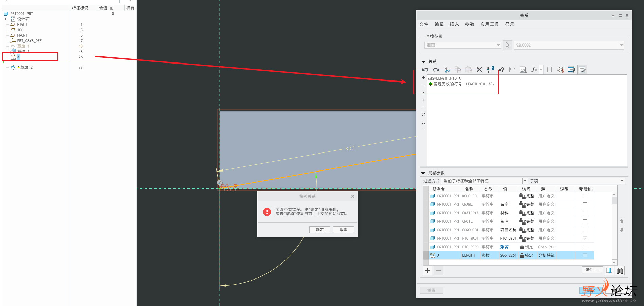Toggle the restricted checkbox for CNAME row
This screenshot has width=644, height=306.
click(585, 204)
